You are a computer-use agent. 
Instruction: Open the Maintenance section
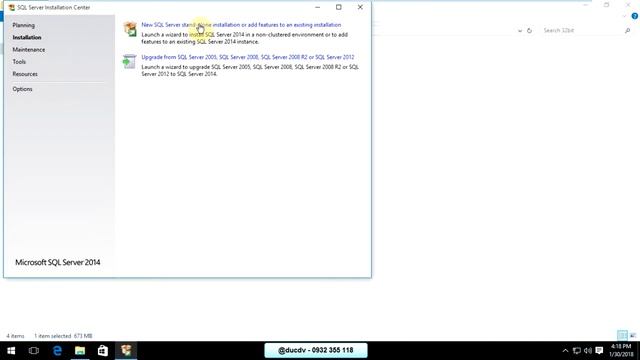(x=29, y=50)
